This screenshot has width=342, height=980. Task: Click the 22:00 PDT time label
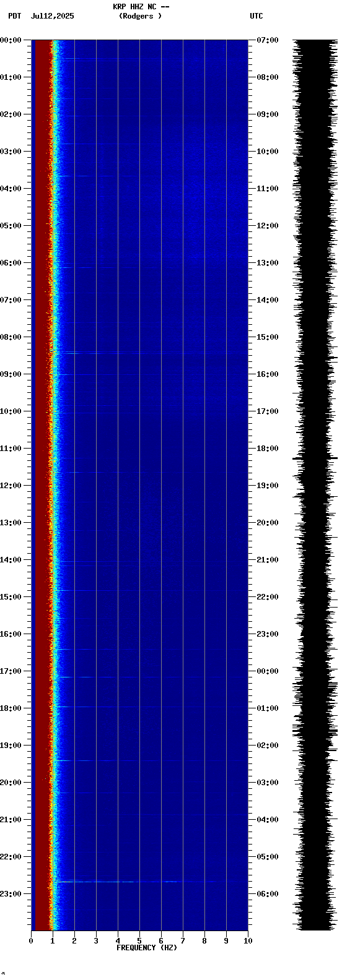tap(11, 857)
